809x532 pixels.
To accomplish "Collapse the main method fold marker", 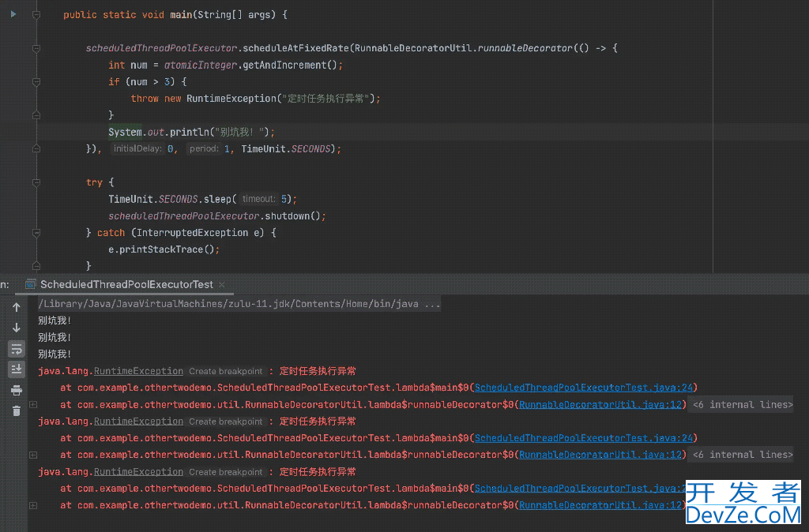I will (x=36, y=15).
